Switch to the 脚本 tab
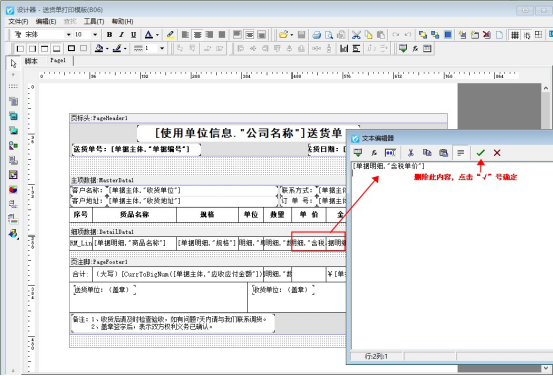The height and width of the screenshot is (376, 553). tap(31, 61)
